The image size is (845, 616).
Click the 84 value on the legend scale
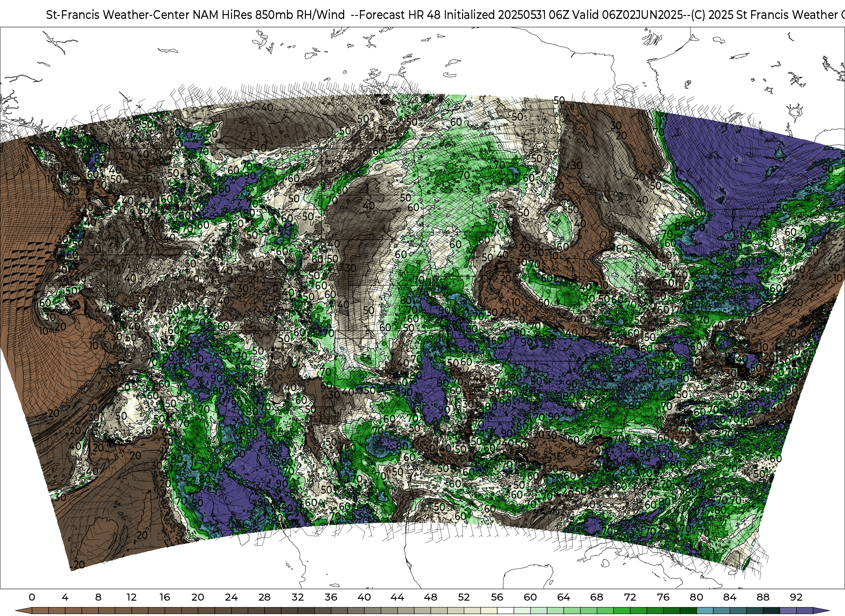[730, 598]
